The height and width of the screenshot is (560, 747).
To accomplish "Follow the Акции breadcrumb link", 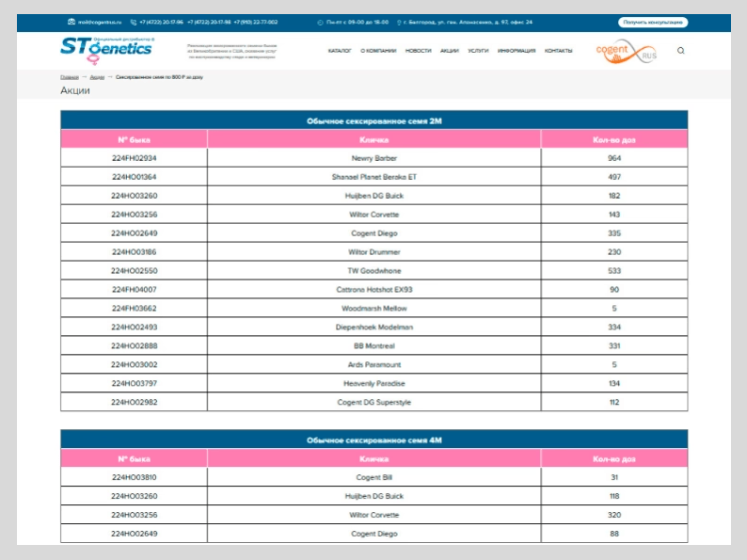I will (97, 77).
